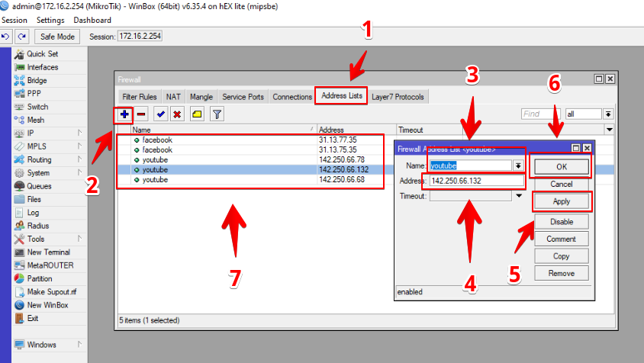This screenshot has height=363, width=644.
Task: Switch to the Service Ports tab
Action: point(243,97)
